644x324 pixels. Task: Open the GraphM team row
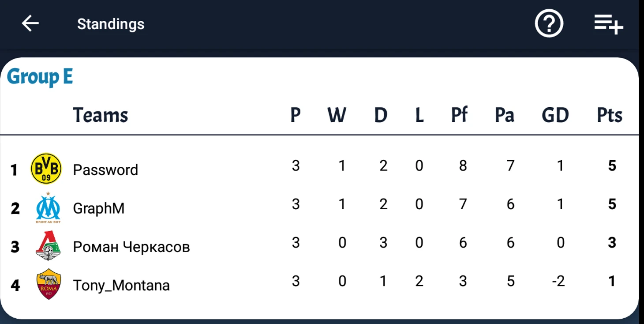(319, 207)
